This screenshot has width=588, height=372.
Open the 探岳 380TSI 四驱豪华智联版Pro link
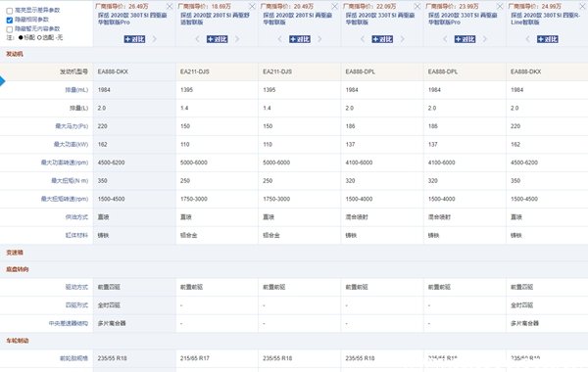tap(132, 19)
